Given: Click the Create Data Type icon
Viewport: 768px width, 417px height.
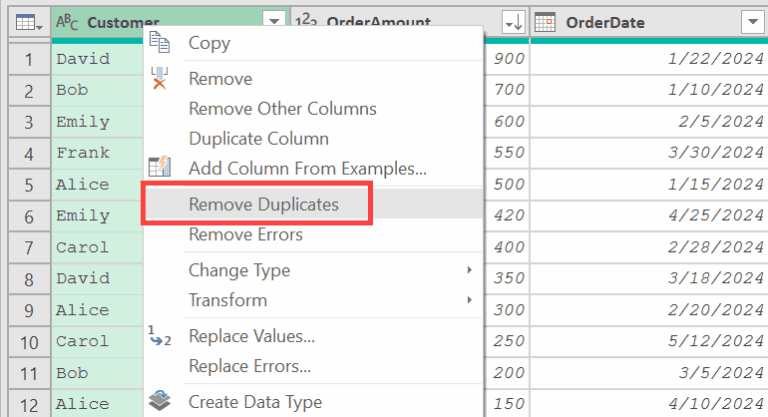Looking at the screenshot, I should 160,400.
